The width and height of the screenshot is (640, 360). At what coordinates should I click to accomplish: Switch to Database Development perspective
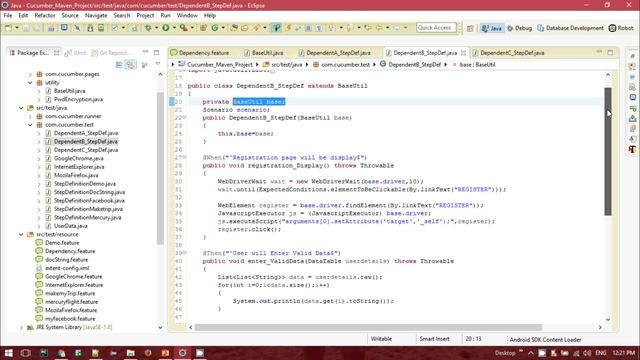click(x=570, y=28)
